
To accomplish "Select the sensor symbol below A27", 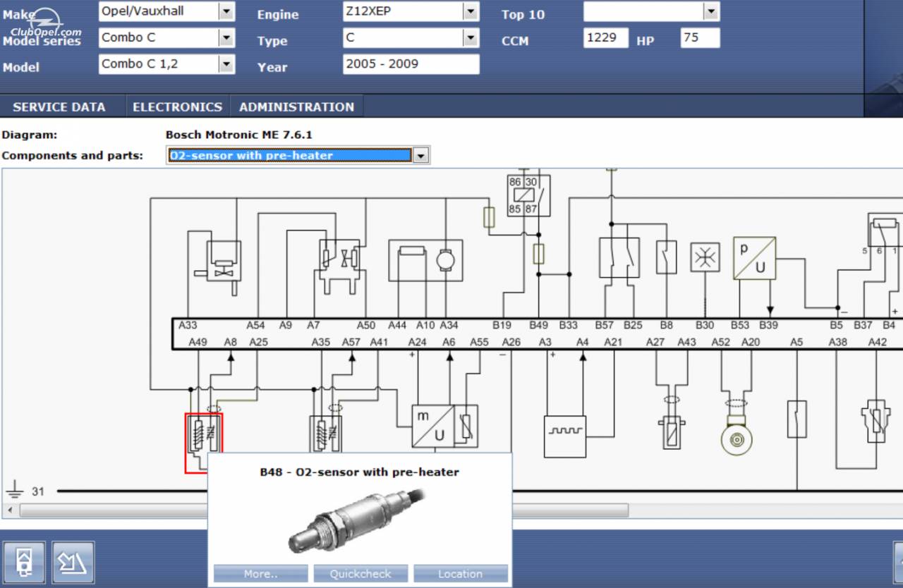I will (x=672, y=431).
